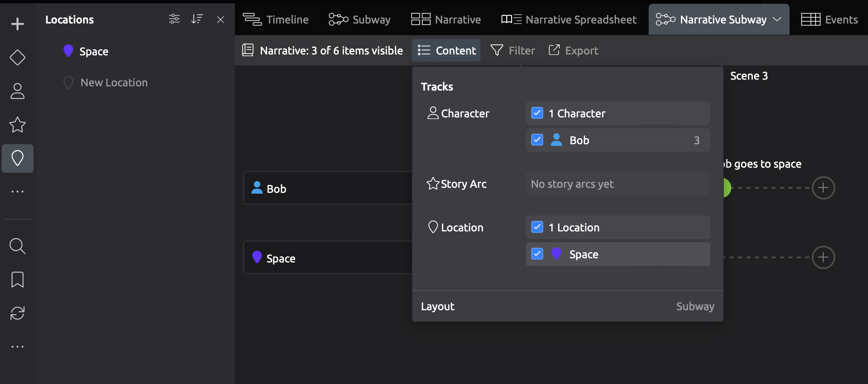Open the Layout Subway option selector
Viewport: 868px width, 384px height.
tap(695, 306)
